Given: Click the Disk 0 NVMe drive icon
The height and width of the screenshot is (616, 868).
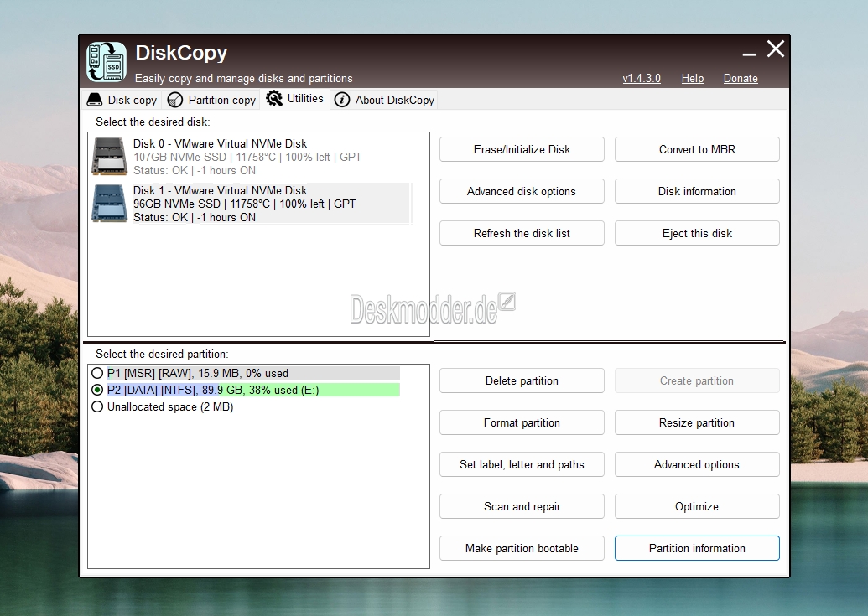Looking at the screenshot, I should pos(110,157).
